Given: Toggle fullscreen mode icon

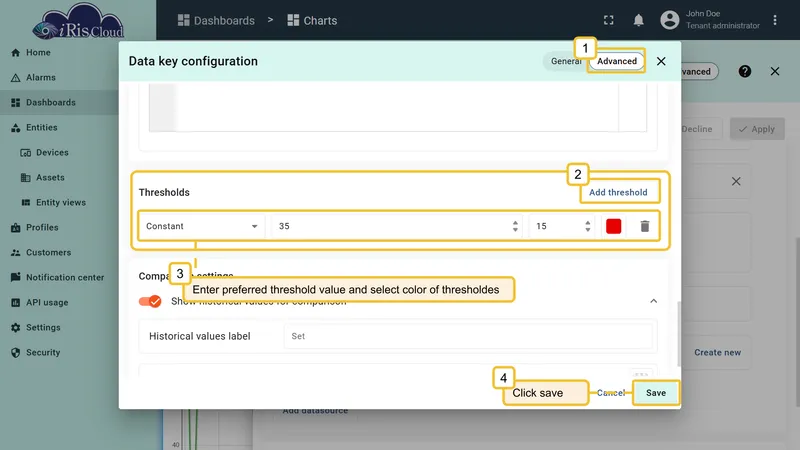Looking at the screenshot, I should pyautogui.click(x=609, y=20).
